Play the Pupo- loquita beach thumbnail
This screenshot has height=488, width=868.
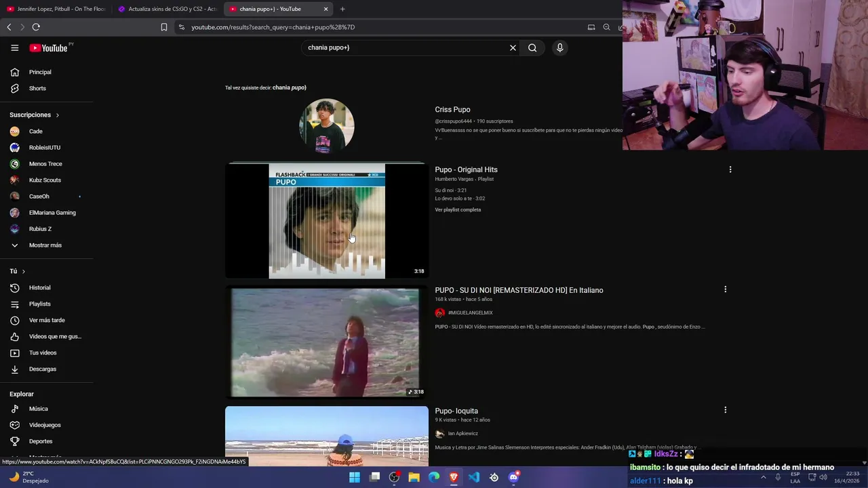[x=327, y=436]
